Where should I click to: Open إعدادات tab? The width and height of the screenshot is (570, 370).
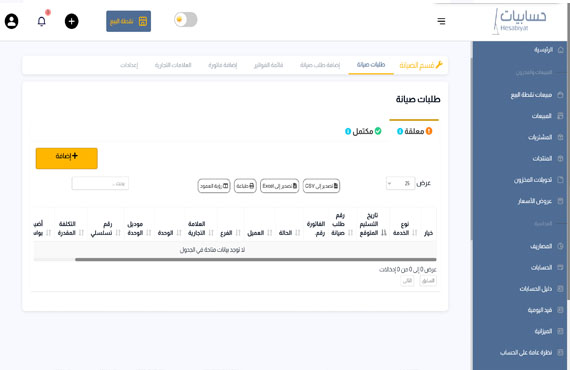pos(129,65)
